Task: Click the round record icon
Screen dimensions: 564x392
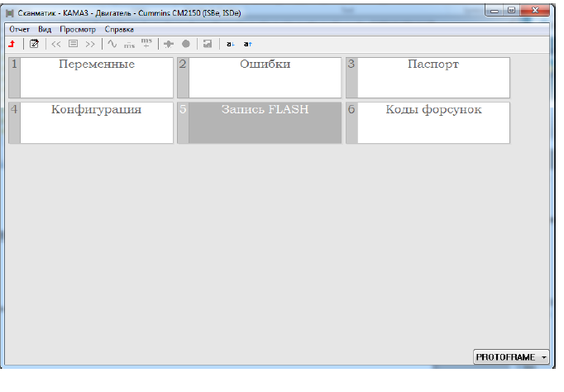Action: (186, 44)
